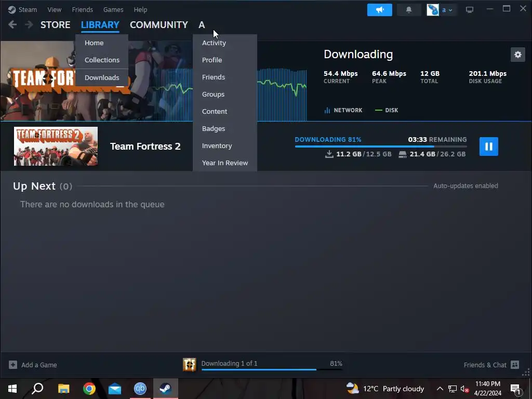Click the Team Fortress 2 download progress bar
This screenshot has width=532, height=399.
(381, 146)
